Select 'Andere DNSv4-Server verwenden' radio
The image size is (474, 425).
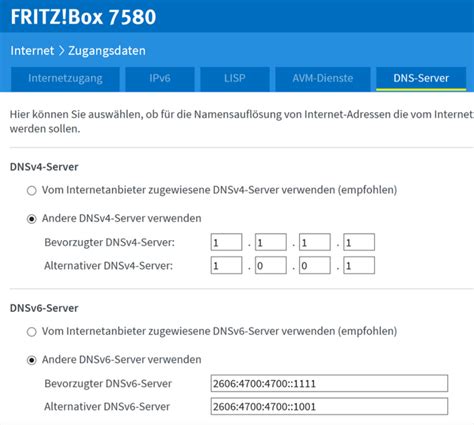point(32,219)
